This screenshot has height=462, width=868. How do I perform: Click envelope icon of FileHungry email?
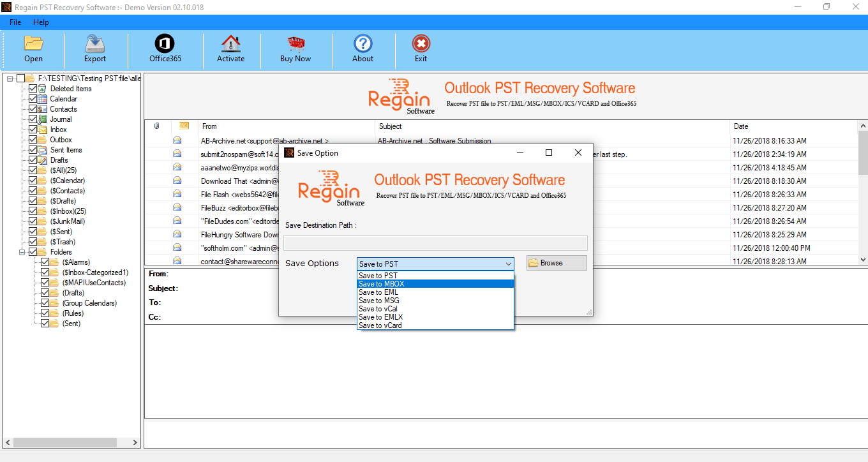[177, 234]
